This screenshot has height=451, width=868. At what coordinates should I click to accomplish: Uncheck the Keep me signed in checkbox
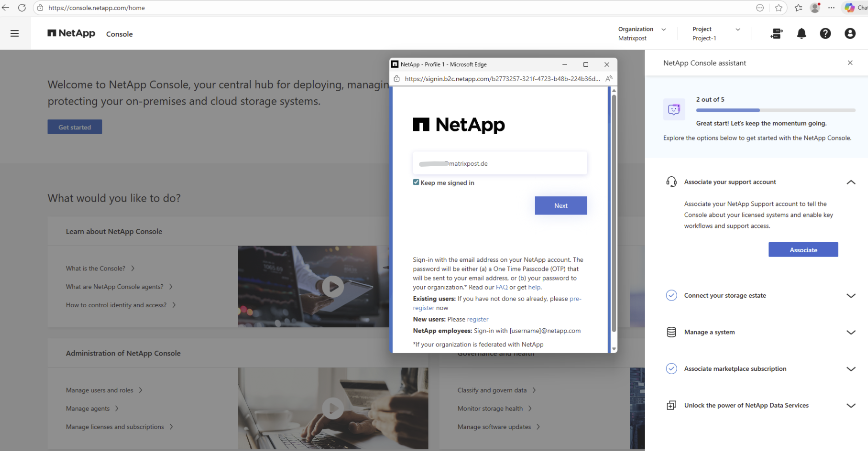coord(416,182)
